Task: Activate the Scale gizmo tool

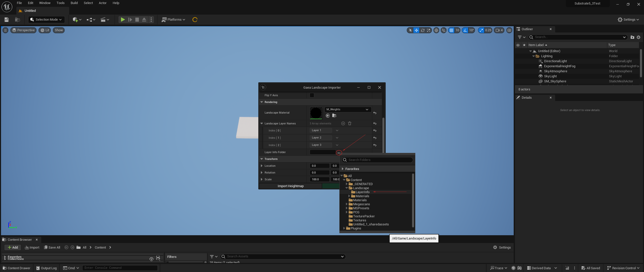Action: click(429, 30)
